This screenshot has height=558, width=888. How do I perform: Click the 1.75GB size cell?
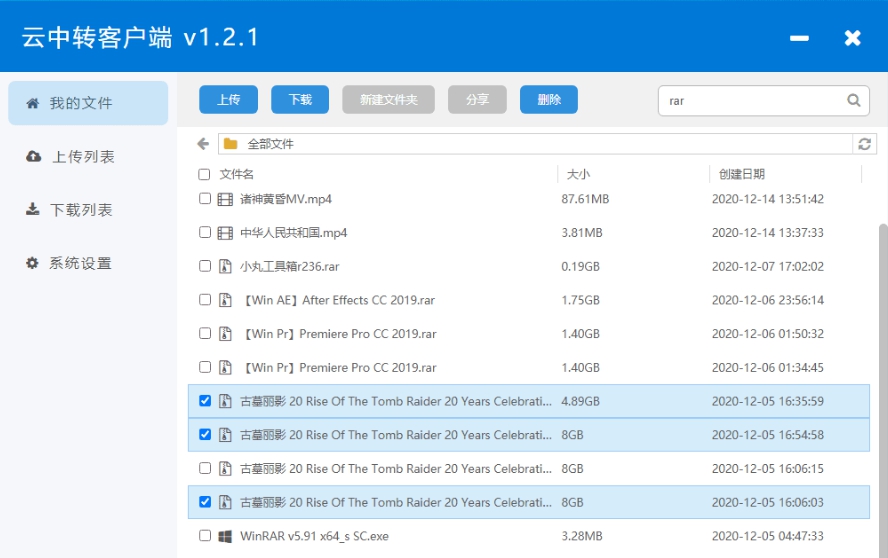580,300
